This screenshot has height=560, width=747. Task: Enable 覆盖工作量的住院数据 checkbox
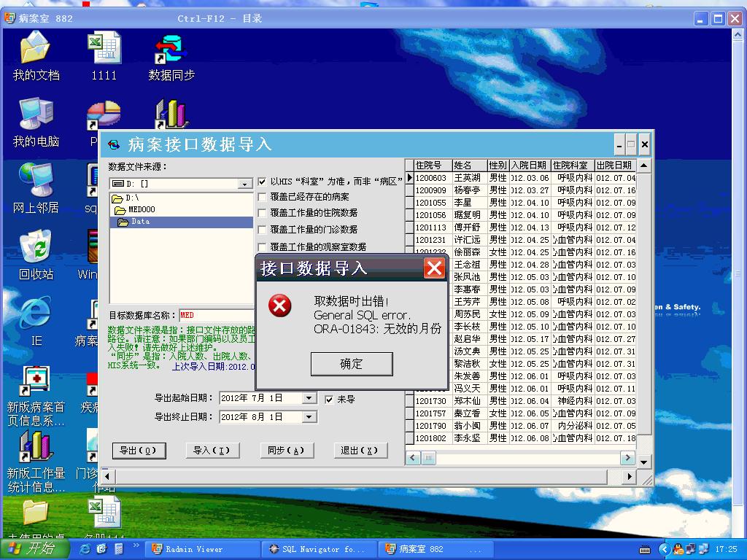coord(262,213)
